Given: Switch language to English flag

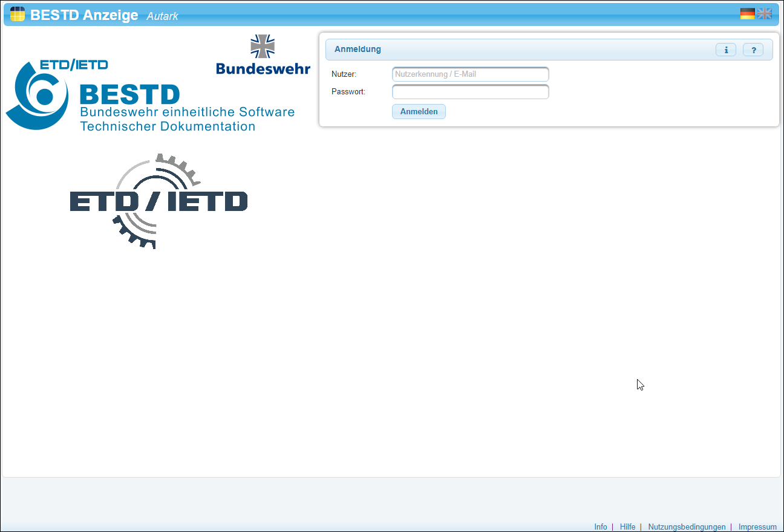Looking at the screenshot, I should [765, 13].
